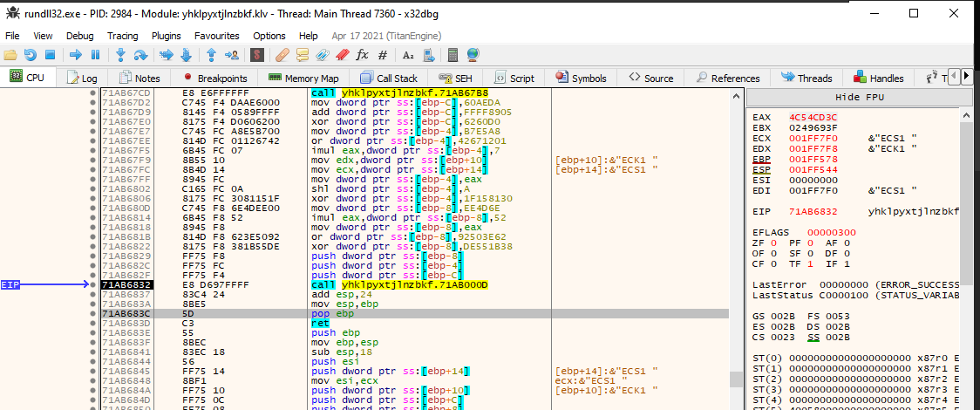Screen dimensions: 980x410
Task: Toggle breakpoint bullet at address 71AB6806
Action: click(x=93, y=198)
